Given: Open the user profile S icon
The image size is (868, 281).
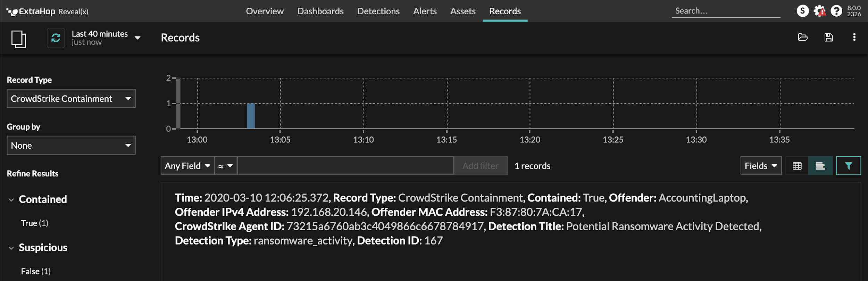Looking at the screenshot, I should 802,11.
